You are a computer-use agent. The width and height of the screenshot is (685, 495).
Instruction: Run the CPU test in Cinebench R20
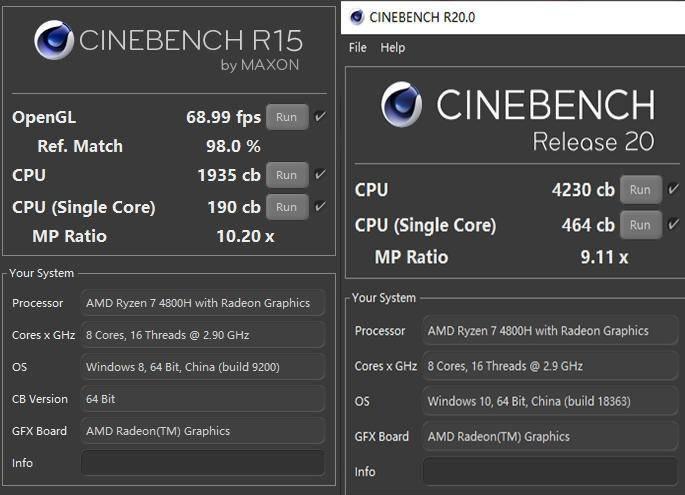(640, 190)
